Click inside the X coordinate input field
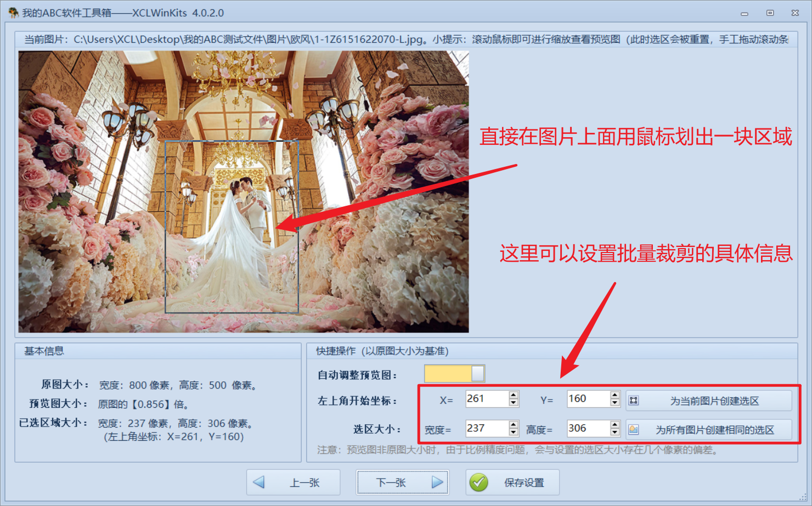The height and width of the screenshot is (506, 812). click(x=485, y=400)
